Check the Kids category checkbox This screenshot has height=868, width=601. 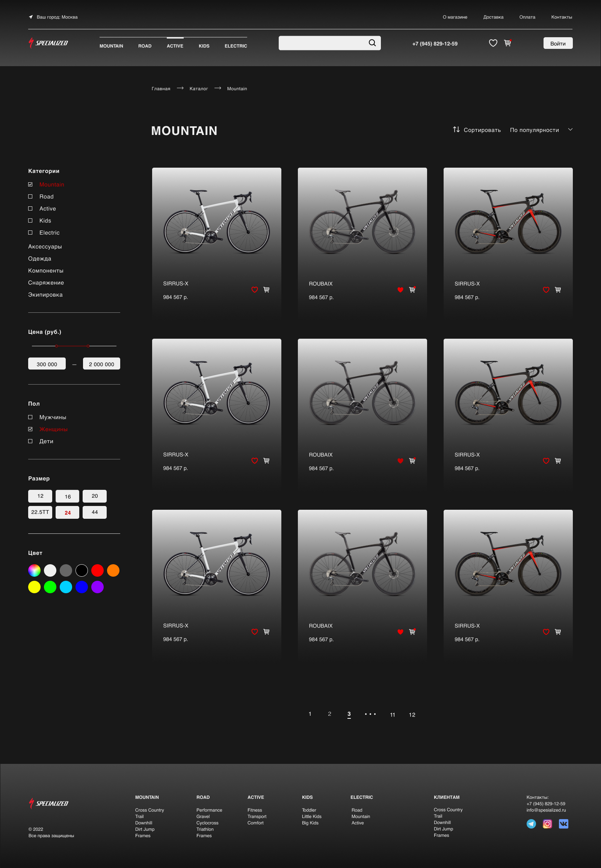pyautogui.click(x=30, y=221)
